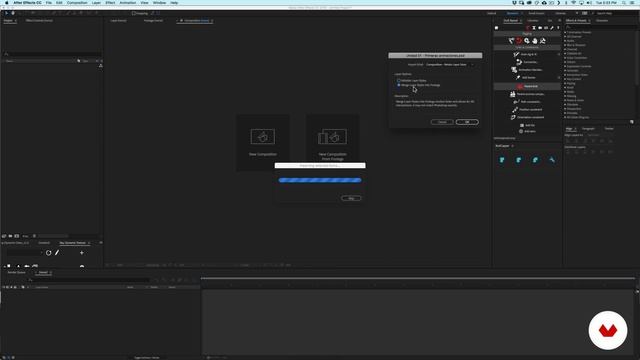Click the plus icon in bottom-left panel
The width and height of the screenshot is (640, 360).
point(82,253)
